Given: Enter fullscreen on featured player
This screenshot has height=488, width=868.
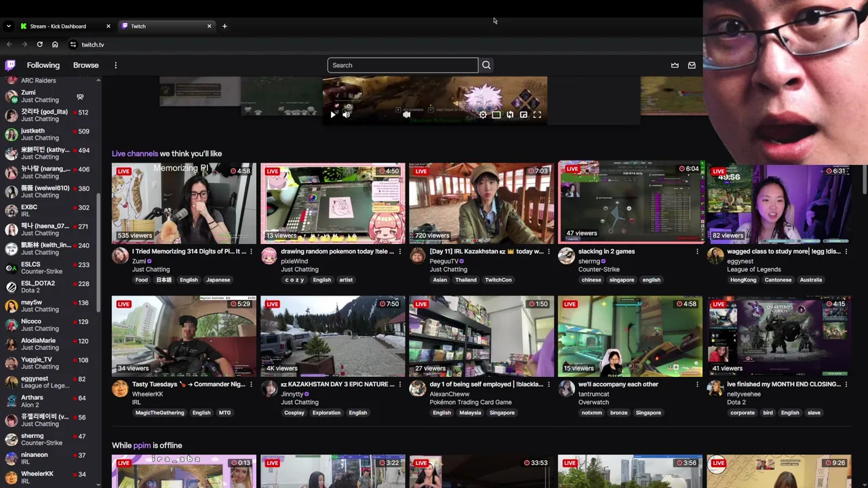Looking at the screenshot, I should [537, 115].
